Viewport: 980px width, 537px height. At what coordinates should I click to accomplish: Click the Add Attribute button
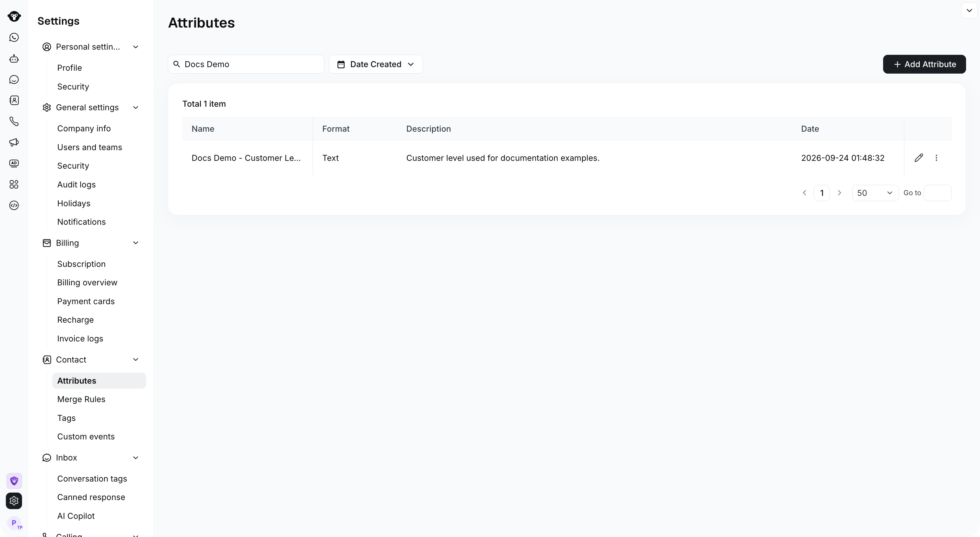click(924, 64)
